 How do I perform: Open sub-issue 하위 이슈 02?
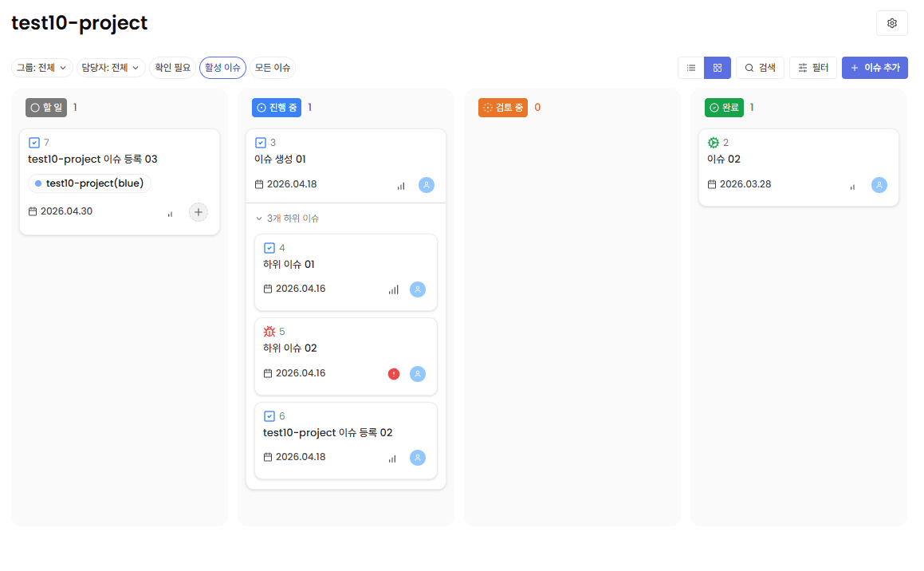click(x=290, y=349)
